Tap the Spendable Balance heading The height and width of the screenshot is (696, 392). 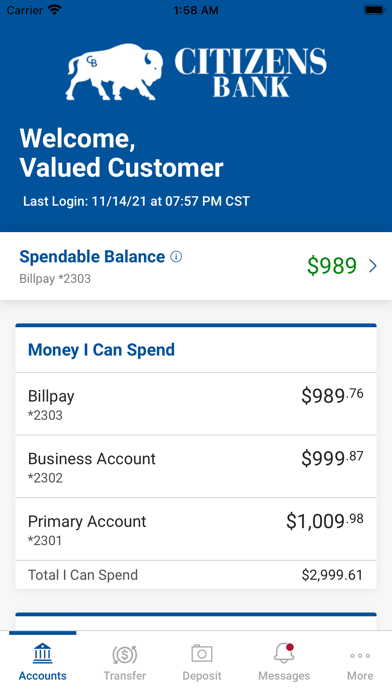click(92, 257)
